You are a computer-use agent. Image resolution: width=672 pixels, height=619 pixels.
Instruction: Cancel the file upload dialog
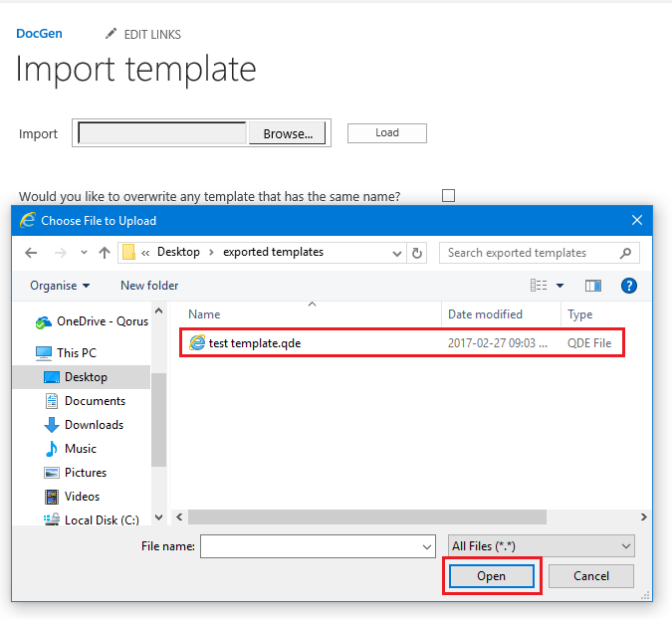tap(591, 576)
